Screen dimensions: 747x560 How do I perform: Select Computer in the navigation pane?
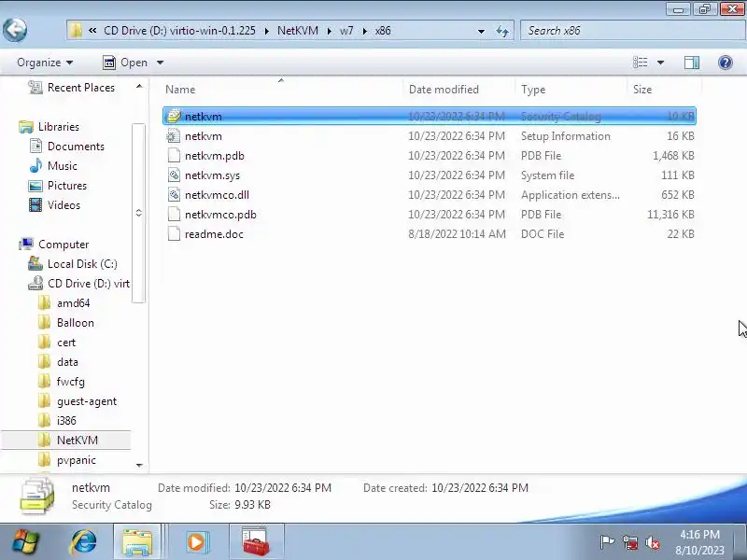(x=63, y=245)
